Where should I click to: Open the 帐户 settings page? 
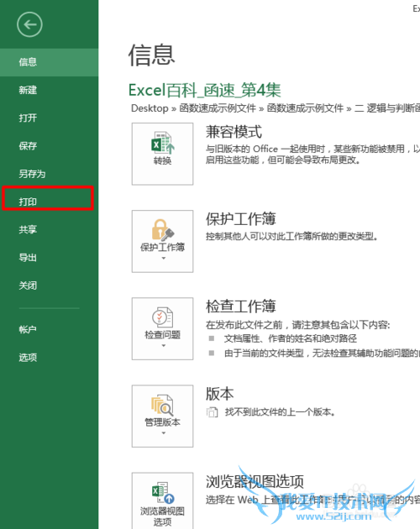point(49,329)
